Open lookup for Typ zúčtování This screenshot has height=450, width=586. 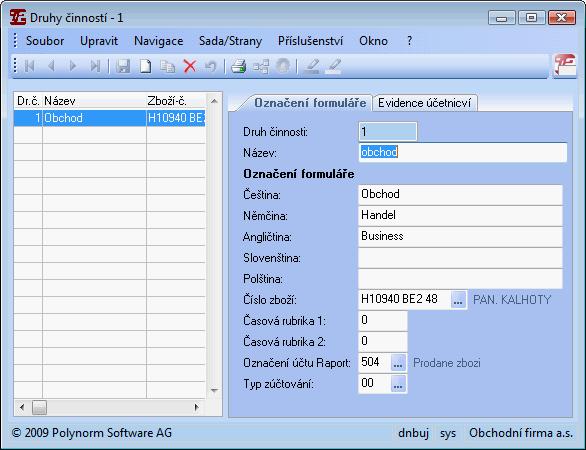tap(398, 384)
